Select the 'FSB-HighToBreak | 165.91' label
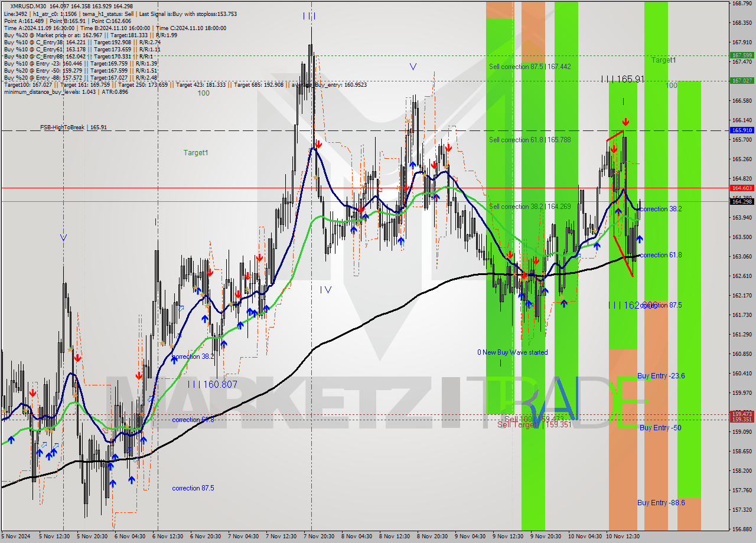Screen dimensions: 756x543 point(74,127)
